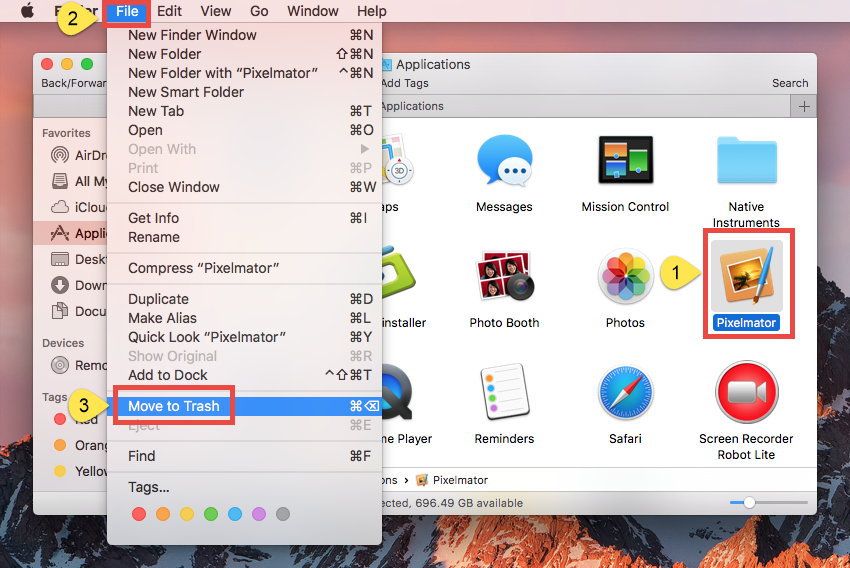Click the add tab plus button
The height and width of the screenshot is (568, 850).
click(803, 106)
